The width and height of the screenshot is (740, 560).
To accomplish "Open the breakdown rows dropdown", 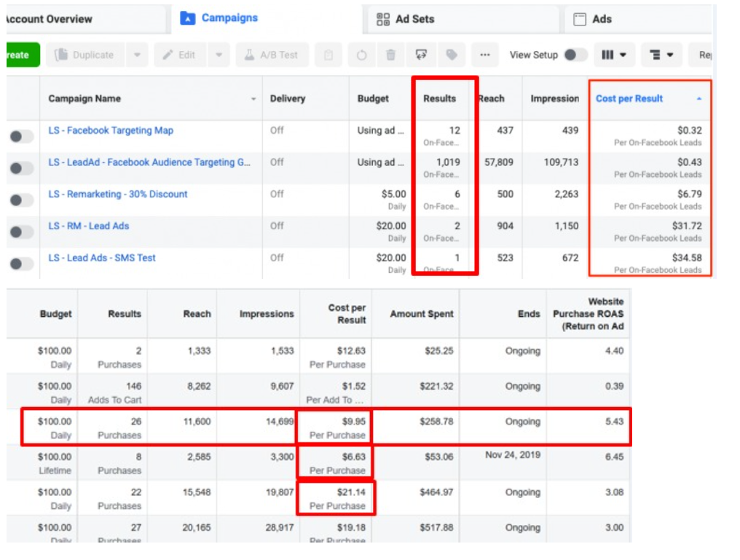I will click(x=661, y=55).
